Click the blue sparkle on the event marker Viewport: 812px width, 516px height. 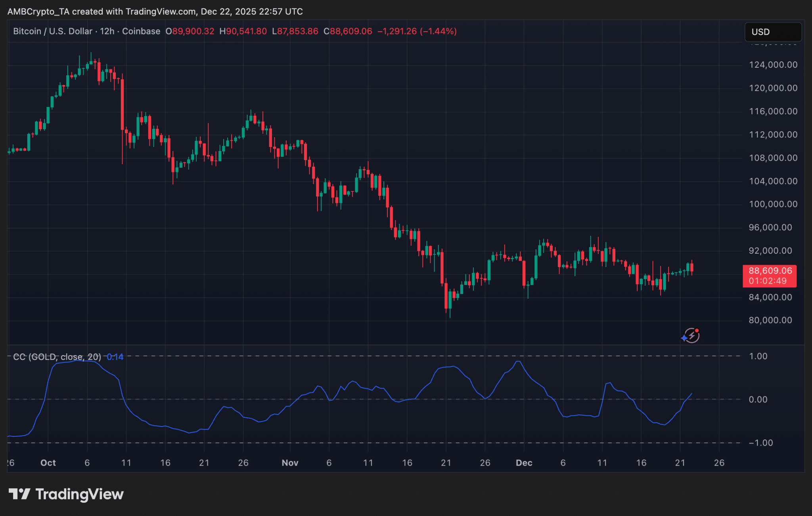[x=684, y=338]
